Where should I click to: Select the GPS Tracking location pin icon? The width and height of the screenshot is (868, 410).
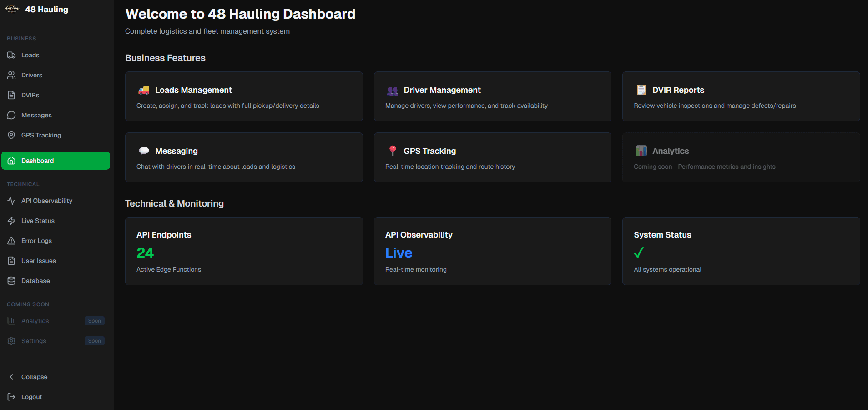pyautogui.click(x=11, y=135)
